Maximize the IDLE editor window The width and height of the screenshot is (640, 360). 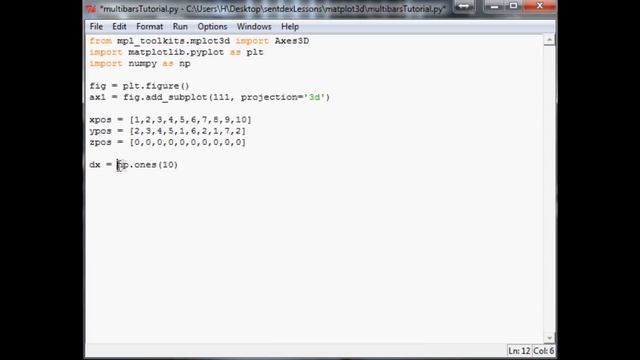[513, 6]
